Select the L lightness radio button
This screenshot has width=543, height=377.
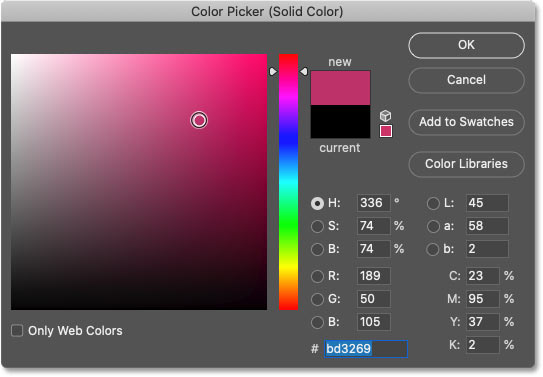(433, 203)
